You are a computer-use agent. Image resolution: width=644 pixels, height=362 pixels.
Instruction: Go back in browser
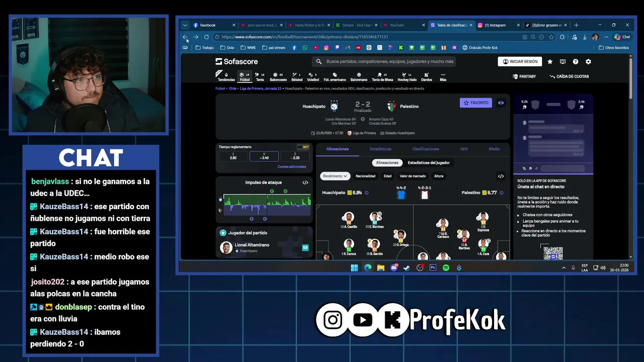click(185, 37)
